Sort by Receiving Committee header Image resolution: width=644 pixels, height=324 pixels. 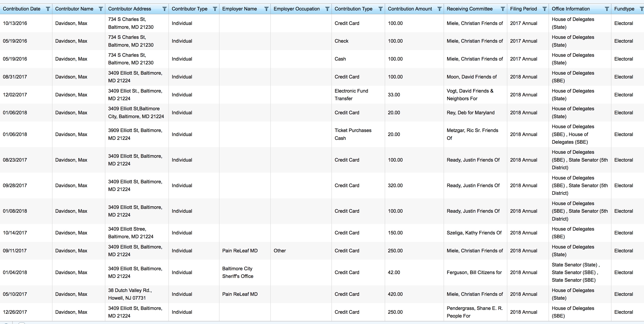470,9
